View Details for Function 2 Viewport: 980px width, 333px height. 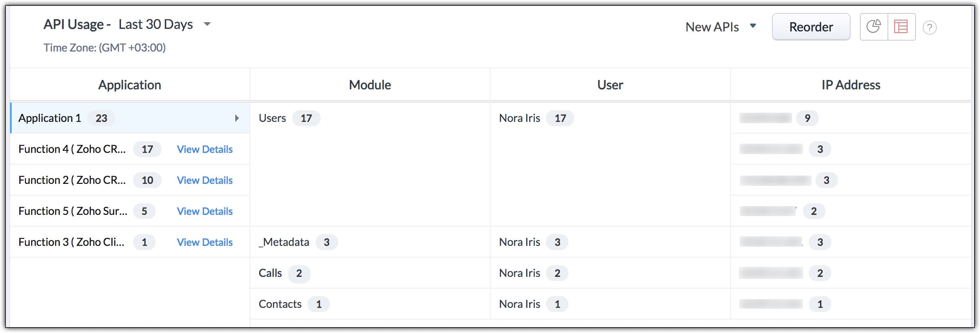click(204, 180)
